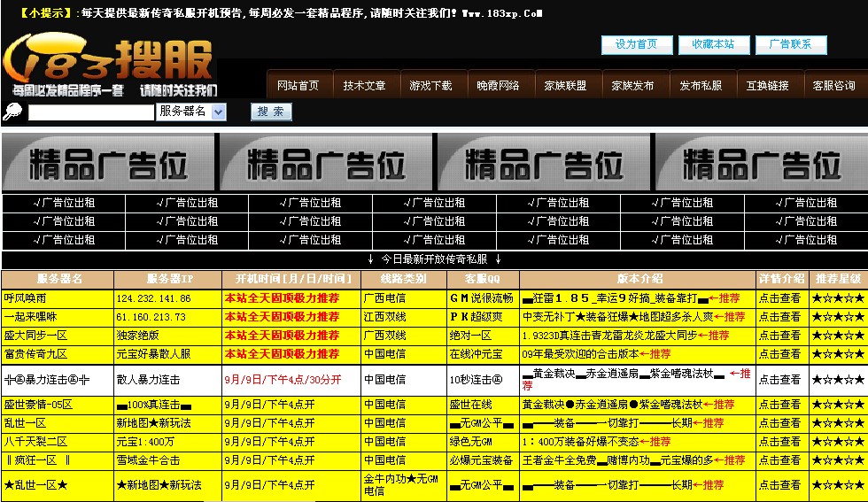Open the 技术文章 nav tab
This screenshot has height=502, width=868.
pos(365,86)
